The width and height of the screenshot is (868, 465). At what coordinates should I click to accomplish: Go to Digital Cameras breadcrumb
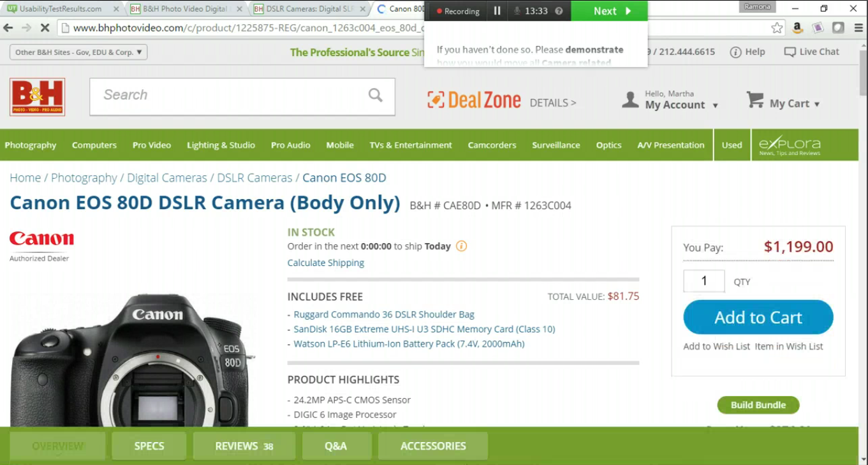(x=167, y=178)
